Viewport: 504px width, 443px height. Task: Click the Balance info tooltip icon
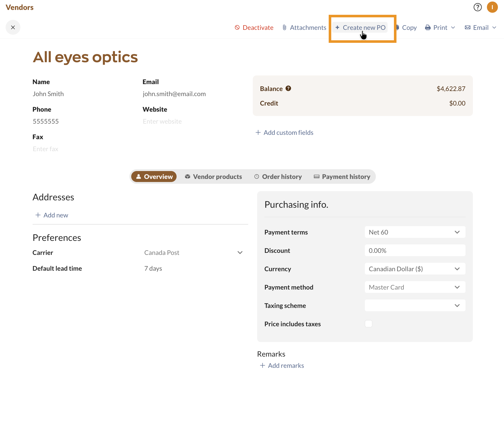288,88
